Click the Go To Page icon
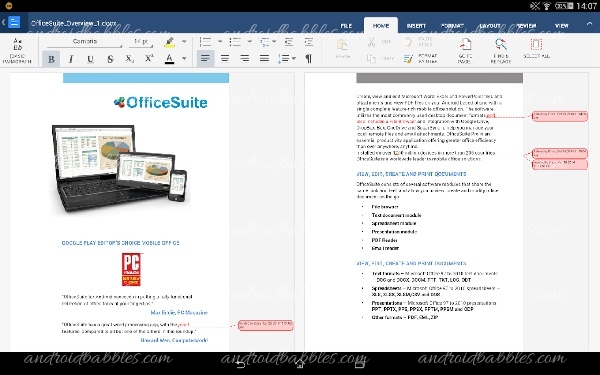 [x=465, y=51]
